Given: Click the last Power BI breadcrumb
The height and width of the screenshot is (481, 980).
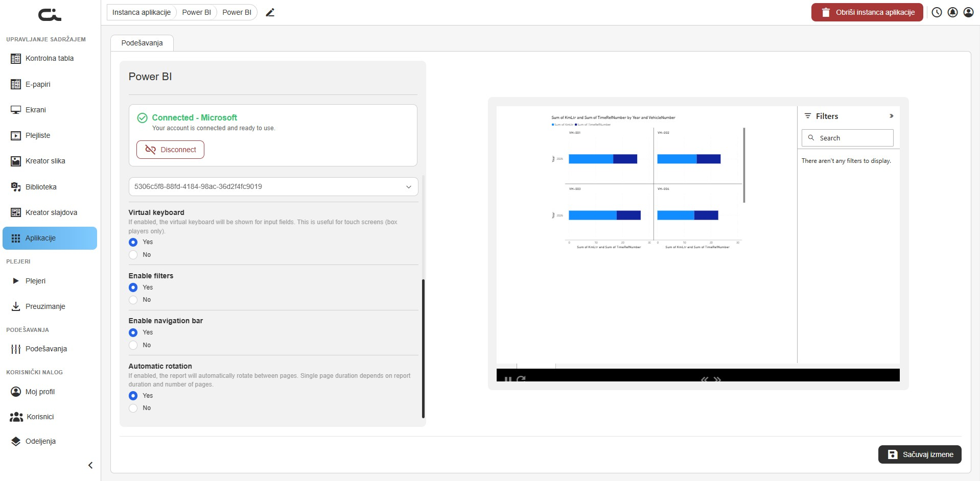Looking at the screenshot, I should point(237,12).
